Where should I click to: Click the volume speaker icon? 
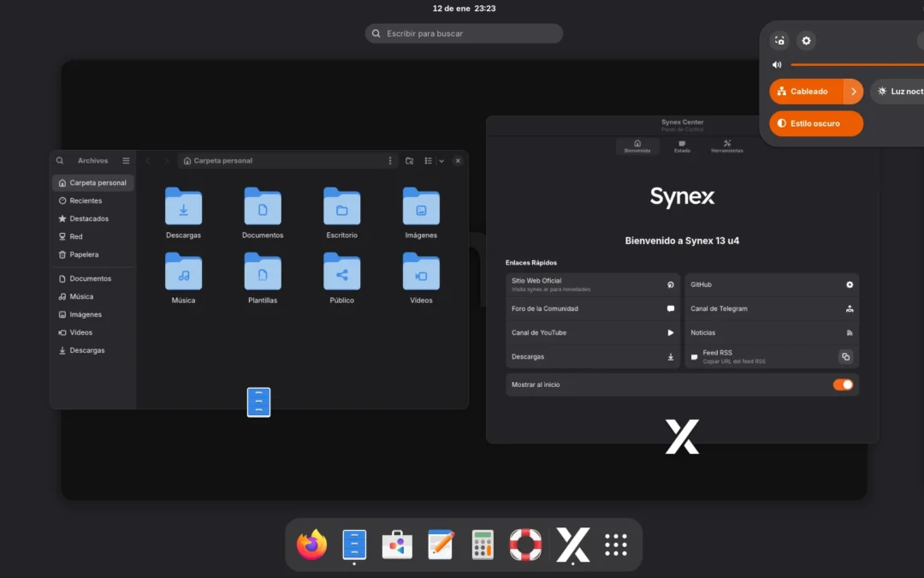(x=777, y=64)
